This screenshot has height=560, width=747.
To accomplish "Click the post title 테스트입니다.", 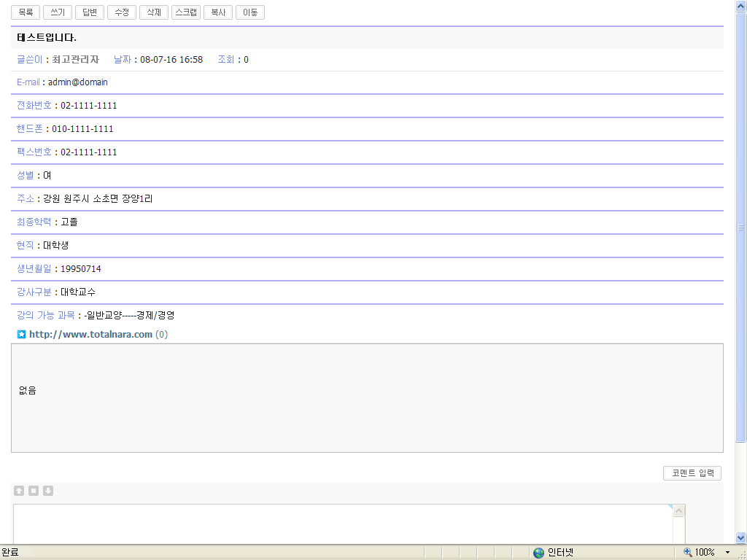I will click(x=47, y=38).
